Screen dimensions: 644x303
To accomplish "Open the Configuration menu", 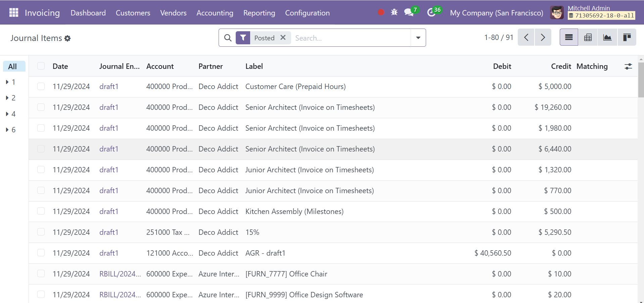I will pyautogui.click(x=307, y=13).
